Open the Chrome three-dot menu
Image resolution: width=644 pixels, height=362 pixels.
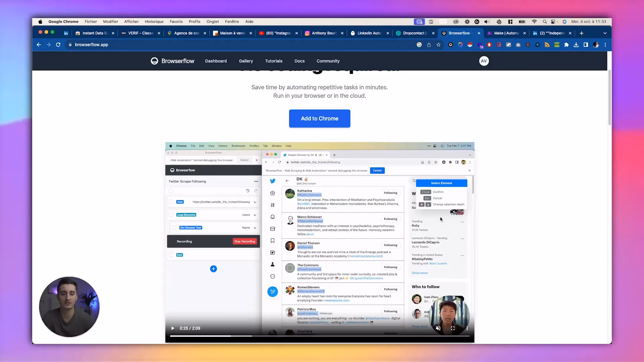click(x=605, y=45)
